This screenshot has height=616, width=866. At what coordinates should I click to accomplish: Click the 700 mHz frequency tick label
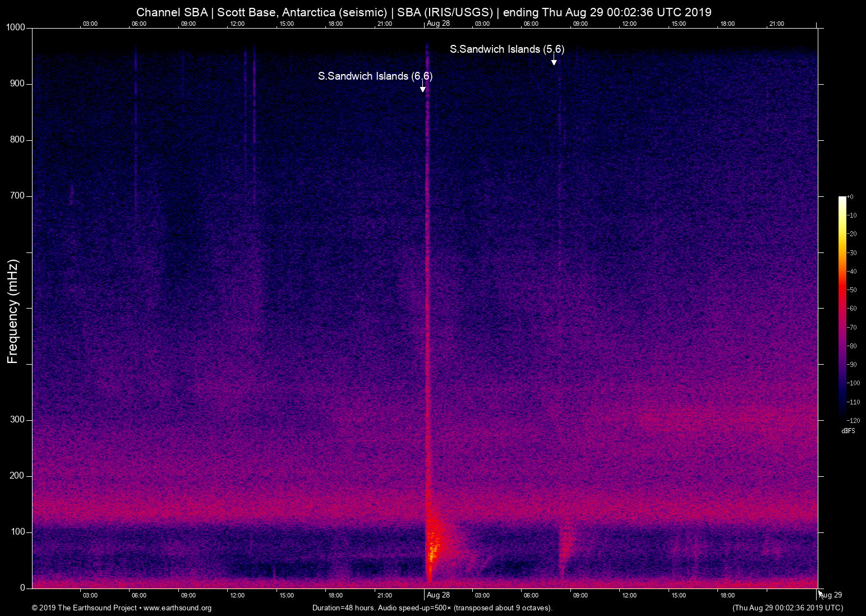click(17, 196)
